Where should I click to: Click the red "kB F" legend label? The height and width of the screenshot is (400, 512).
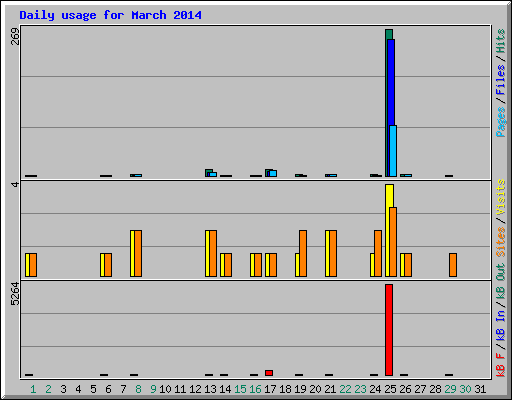click(x=500, y=365)
